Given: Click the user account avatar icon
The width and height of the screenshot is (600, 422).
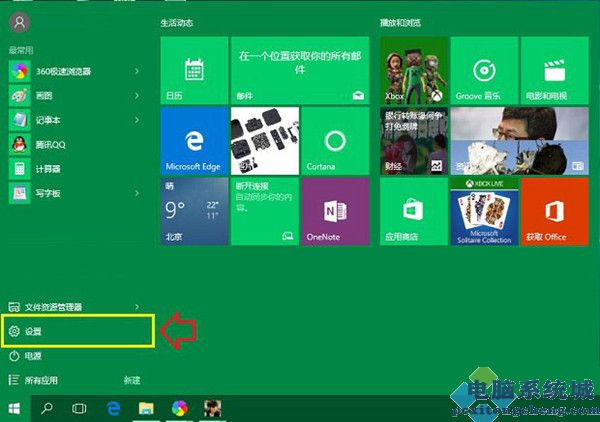Looking at the screenshot, I should [20, 22].
